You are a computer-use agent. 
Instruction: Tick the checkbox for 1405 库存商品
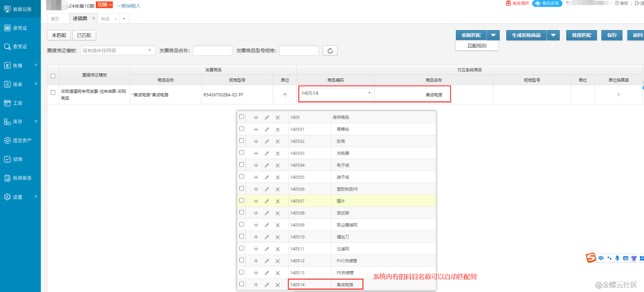[241, 117]
